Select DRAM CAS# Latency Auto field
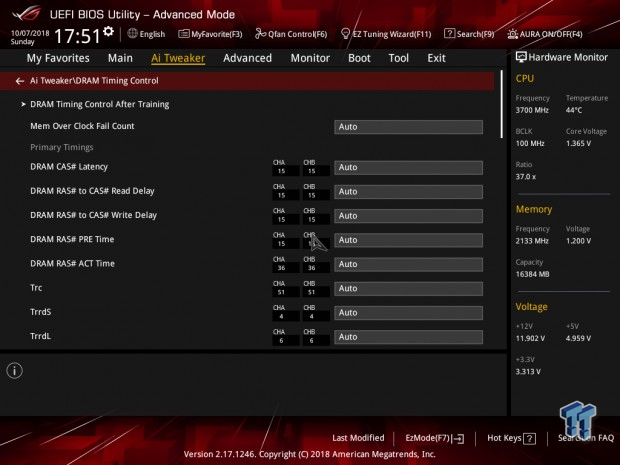Image resolution: width=620 pixels, height=465 pixels. pyautogui.click(x=408, y=167)
